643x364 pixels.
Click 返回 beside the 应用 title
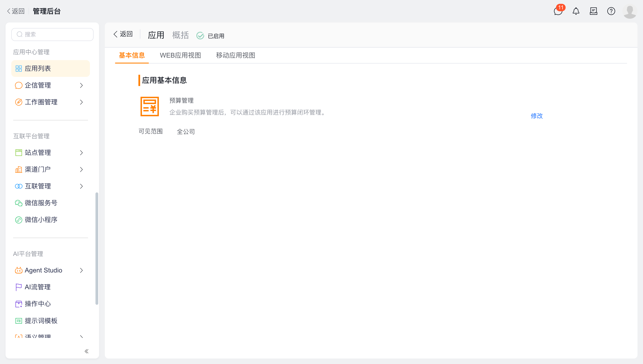(x=123, y=34)
